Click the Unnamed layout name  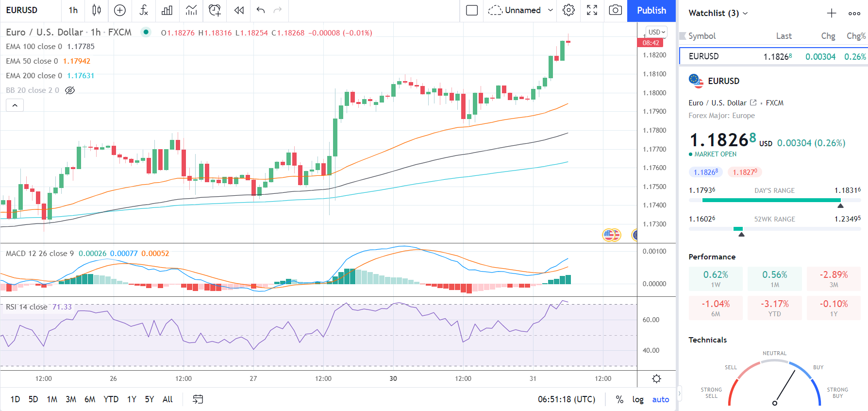point(523,10)
